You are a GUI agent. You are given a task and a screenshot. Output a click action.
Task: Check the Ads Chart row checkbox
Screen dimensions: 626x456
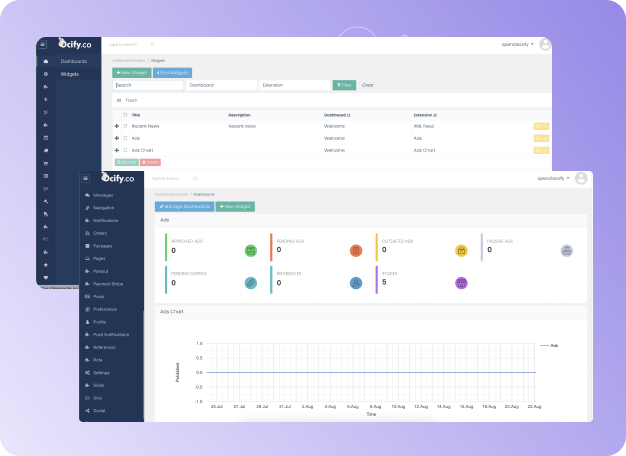[x=125, y=150]
